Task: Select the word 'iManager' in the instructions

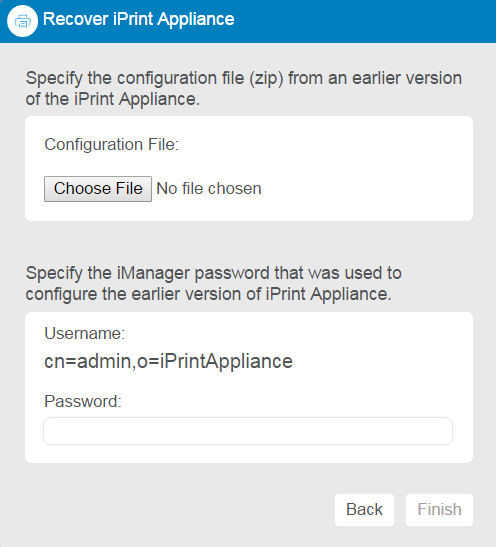Action: pyautogui.click(x=153, y=273)
